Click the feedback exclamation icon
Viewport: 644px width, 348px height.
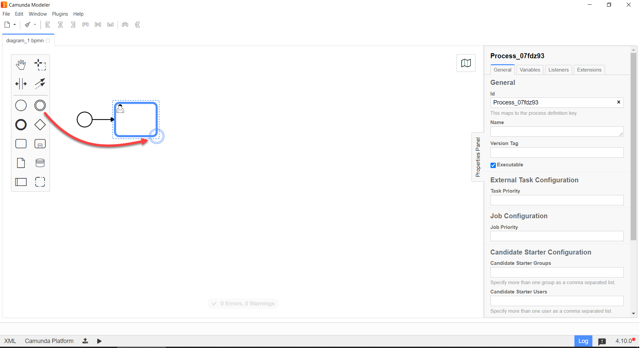pos(602,341)
